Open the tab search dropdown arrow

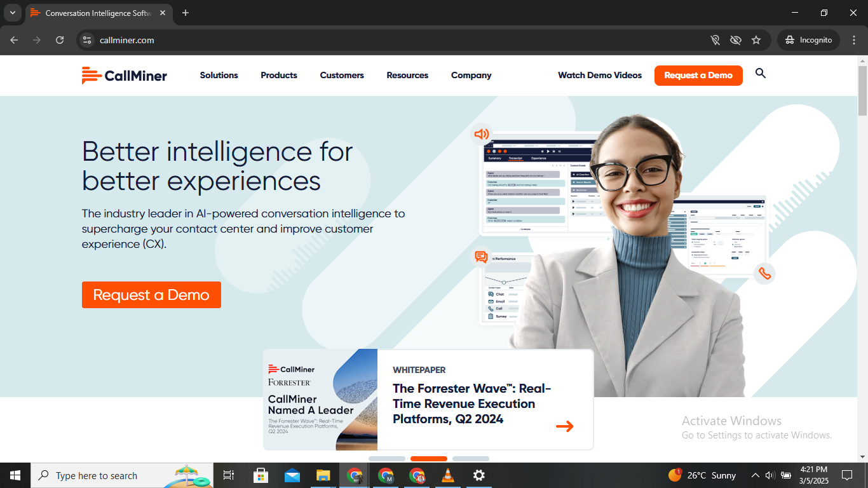tap(12, 13)
